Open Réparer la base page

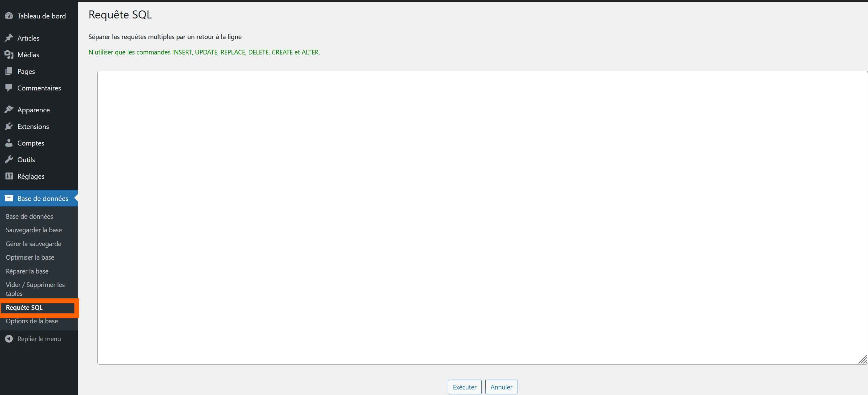(x=27, y=271)
